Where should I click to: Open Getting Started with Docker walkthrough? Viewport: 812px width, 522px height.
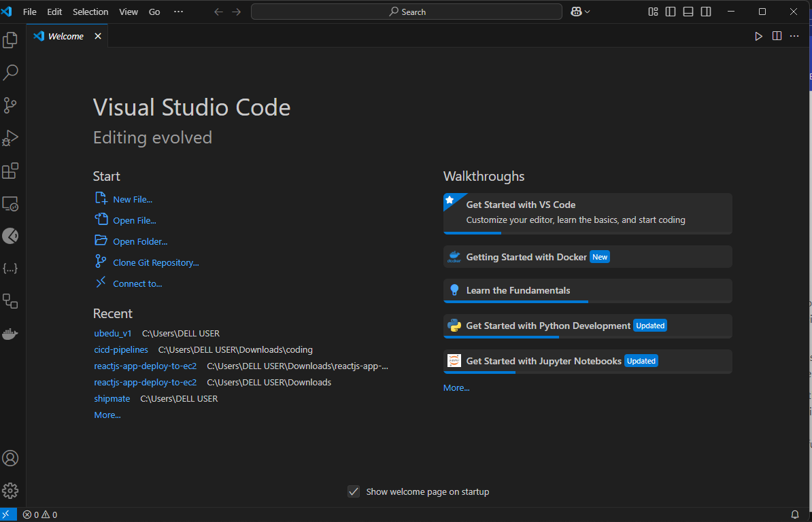[x=588, y=257]
